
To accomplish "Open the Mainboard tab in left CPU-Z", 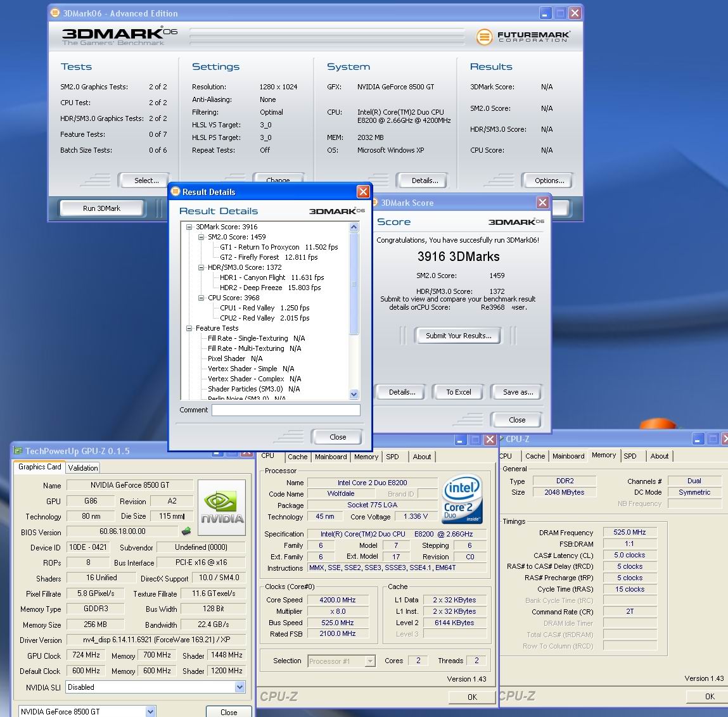I will [331, 457].
